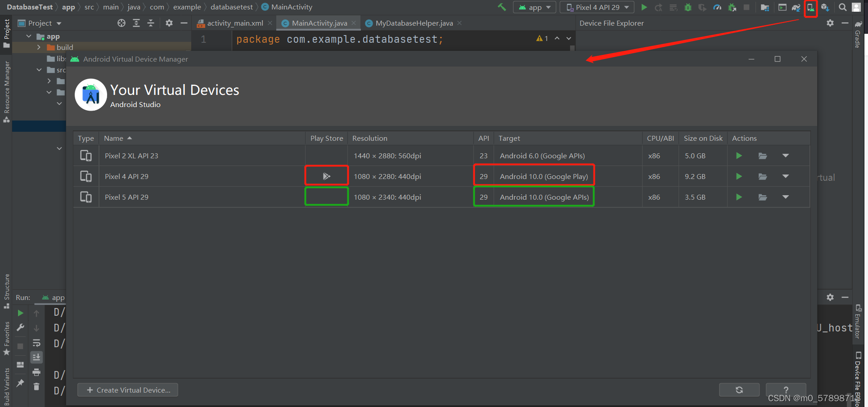Click the print icon in Run console
This screenshot has height=407, width=868.
[36, 372]
